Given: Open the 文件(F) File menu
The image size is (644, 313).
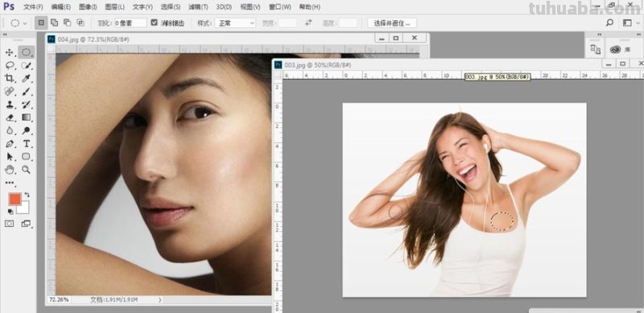Looking at the screenshot, I should pyautogui.click(x=33, y=7).
